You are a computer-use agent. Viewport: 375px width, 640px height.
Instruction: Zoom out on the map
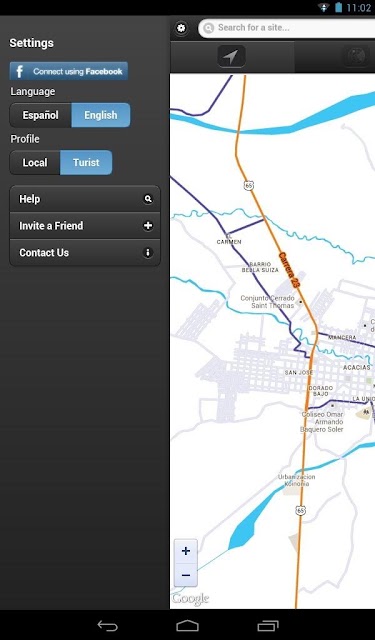[x=186, y=575]
